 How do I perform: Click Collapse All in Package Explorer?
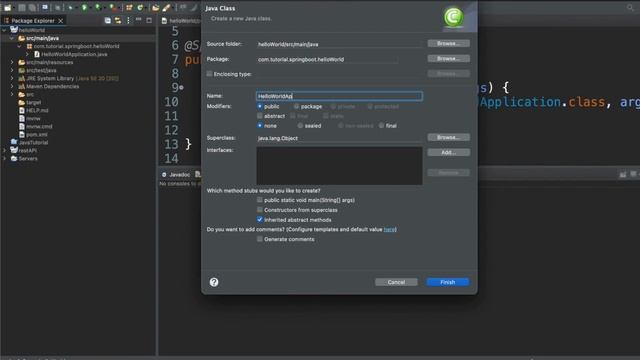(x=107, y=20)
